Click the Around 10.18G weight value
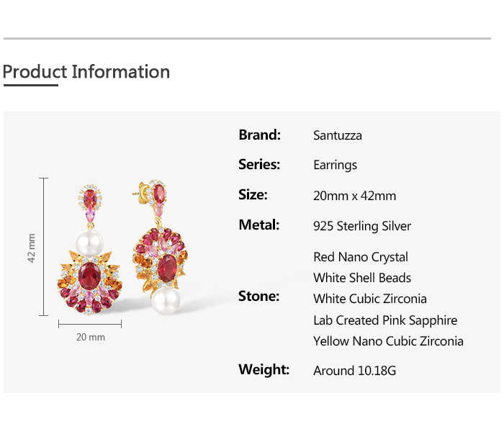The height and width of the screenshot is (429, 504). (x=354, y=371)
